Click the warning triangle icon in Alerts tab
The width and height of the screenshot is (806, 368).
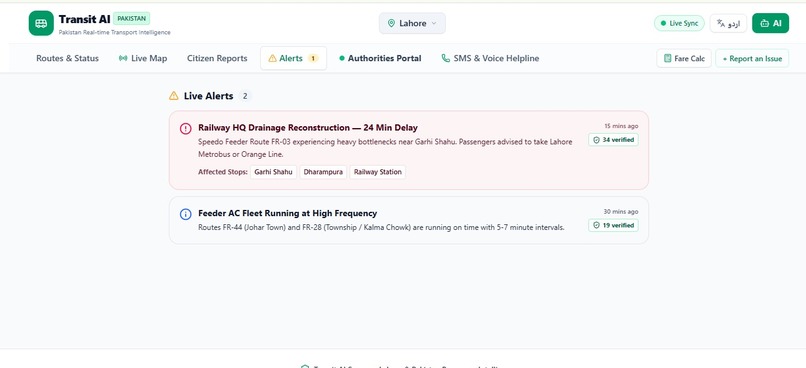(272, 58)
